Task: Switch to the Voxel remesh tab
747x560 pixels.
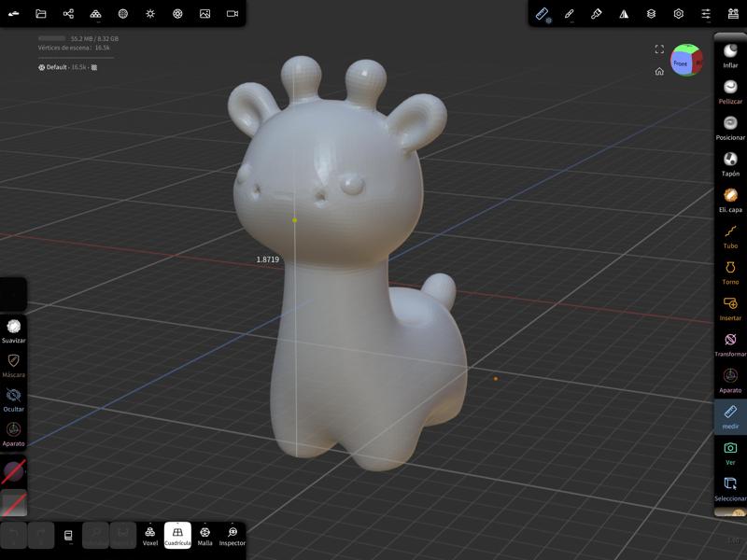Action: tap(148, 539)
